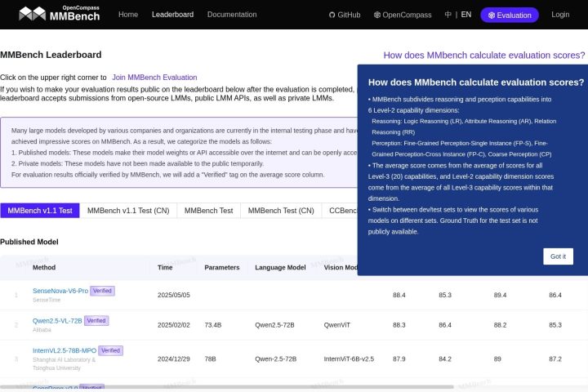
Task: Click the OpenCompass MMBench logo
Action: 60,14
